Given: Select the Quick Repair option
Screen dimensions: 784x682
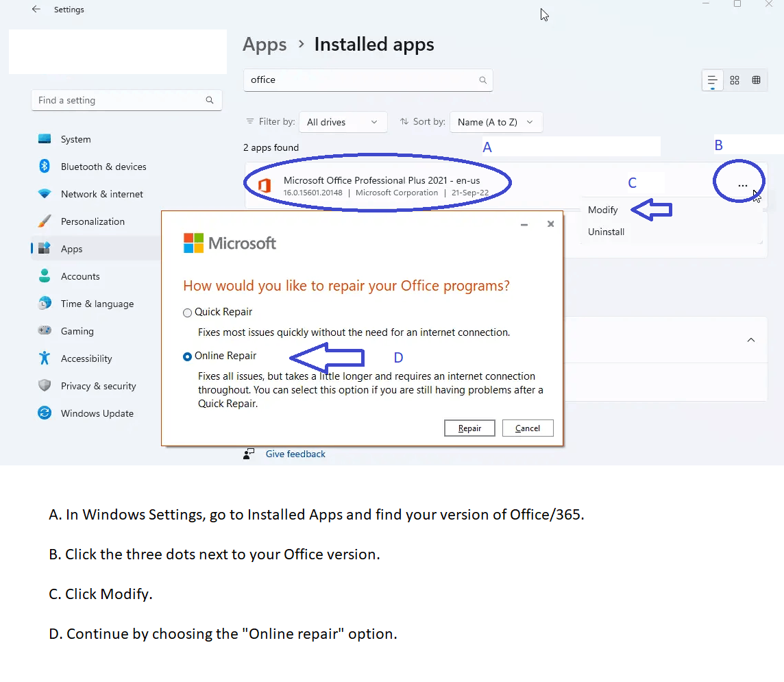Looking at the screenshot, I should [x=188, y=313].
